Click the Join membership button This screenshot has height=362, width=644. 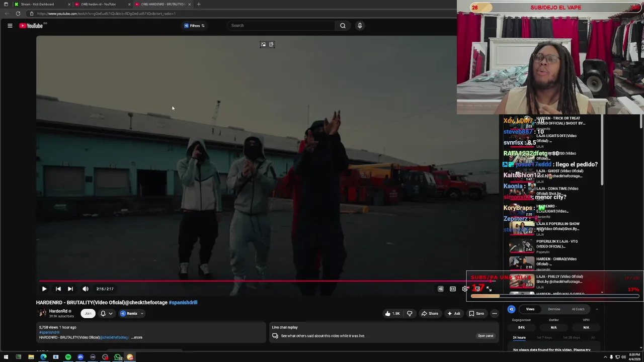pyautogui.click(x=88, y=314)
